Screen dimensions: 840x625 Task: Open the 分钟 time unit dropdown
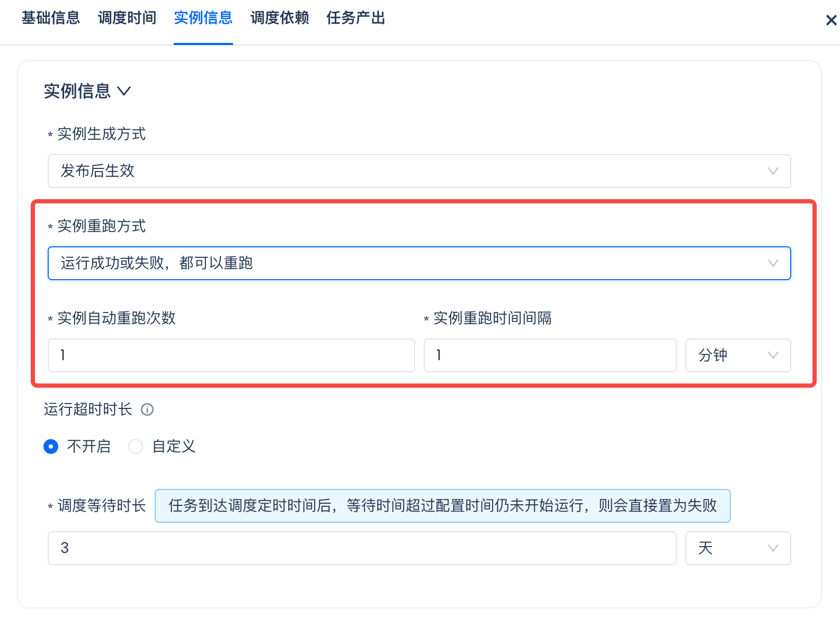[x=737, y=355]
